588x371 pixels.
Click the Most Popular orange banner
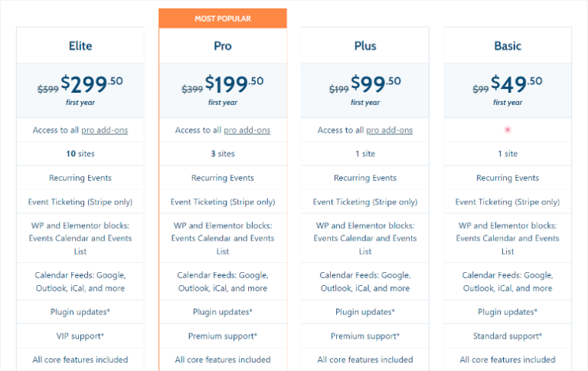pyautogui.click(x=223, y=18)
